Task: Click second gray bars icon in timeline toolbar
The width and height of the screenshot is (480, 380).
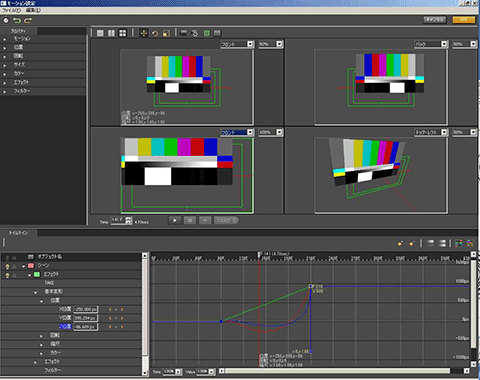Action: (x=442, y=243)
